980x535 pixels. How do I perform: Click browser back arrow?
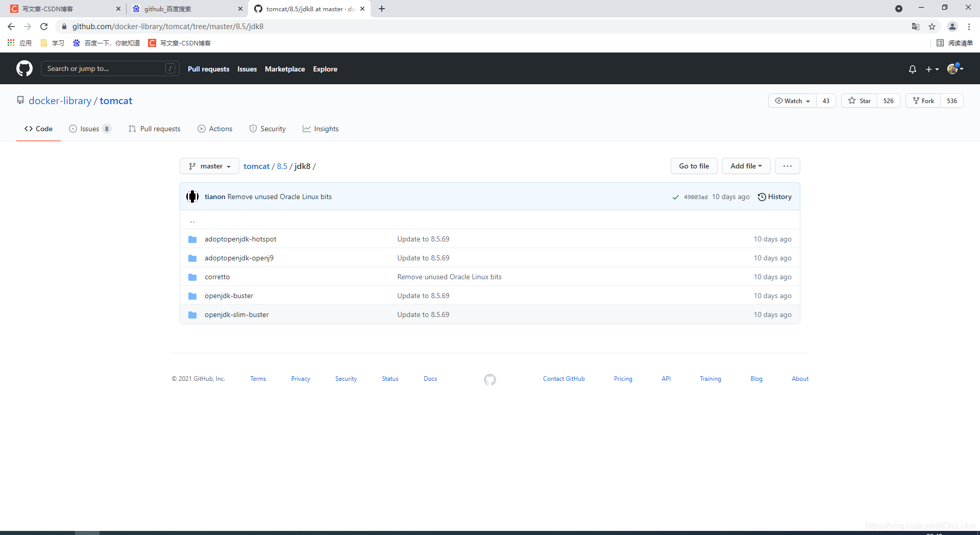point(11,27)
